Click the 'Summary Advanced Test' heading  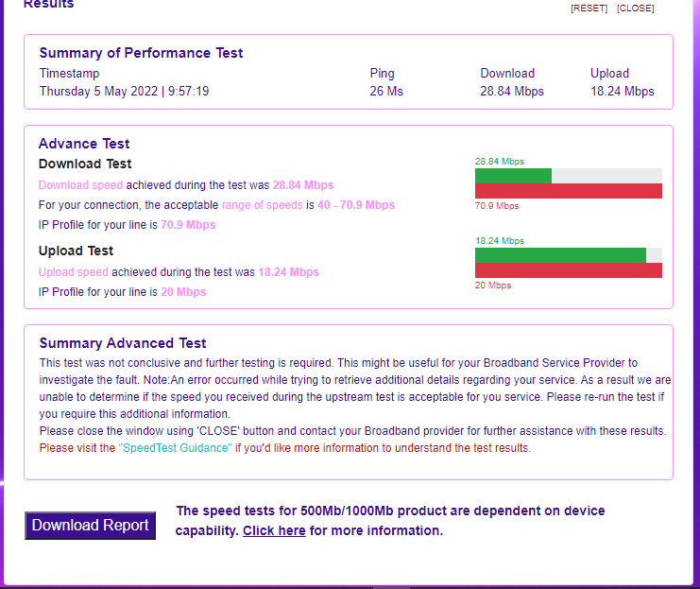[x=122, y=343]
